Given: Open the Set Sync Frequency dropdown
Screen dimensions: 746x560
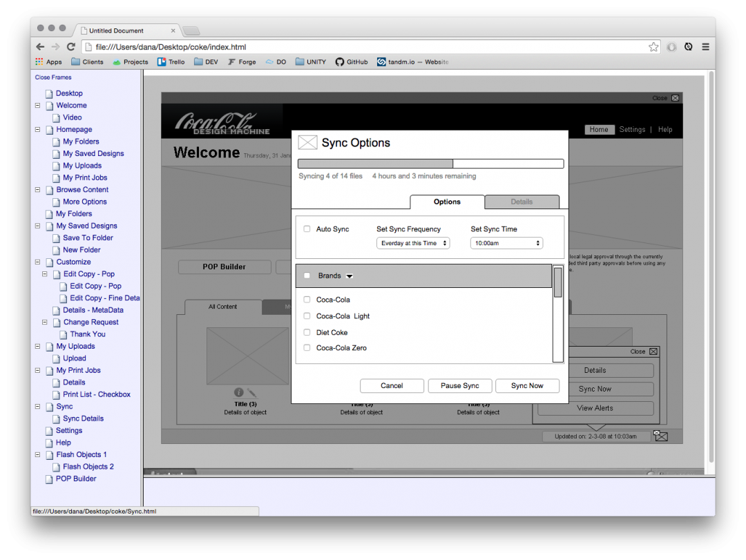Looking at the screenshot, I should 413,243.
